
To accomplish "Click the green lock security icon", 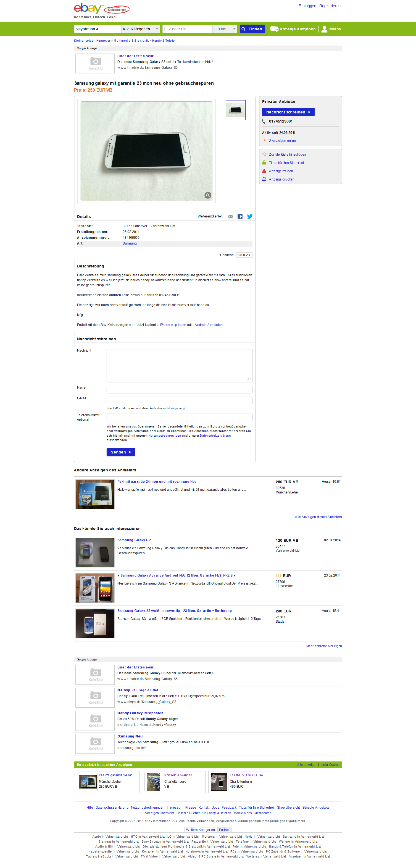I will click(x=264, y=163).
